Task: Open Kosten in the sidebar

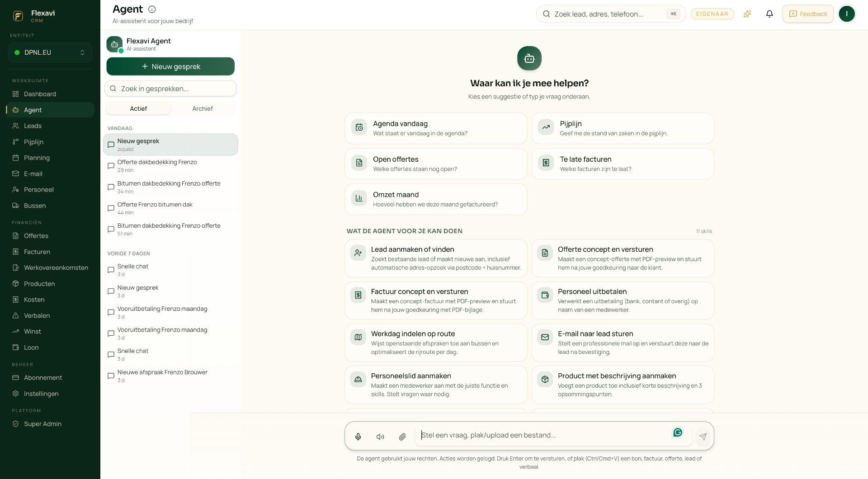Action: click(50, 300)
